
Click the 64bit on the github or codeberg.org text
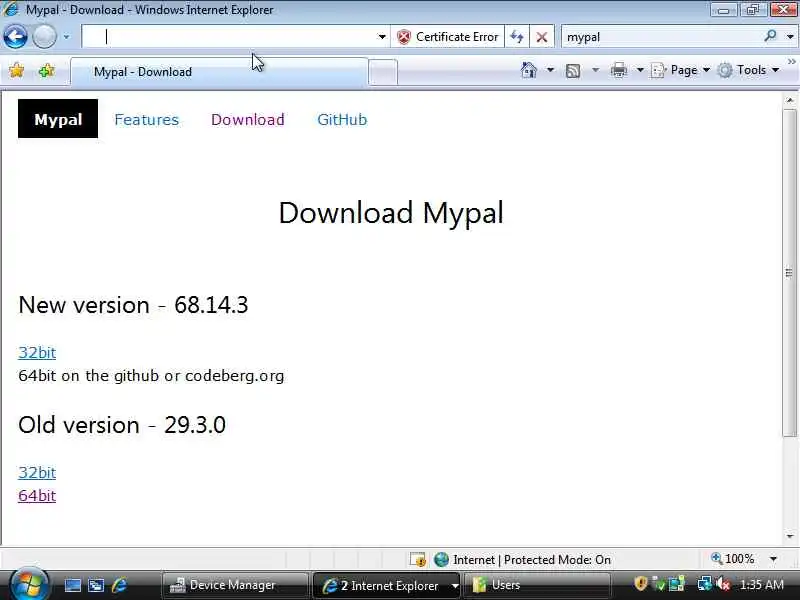(x=151, y=376)
